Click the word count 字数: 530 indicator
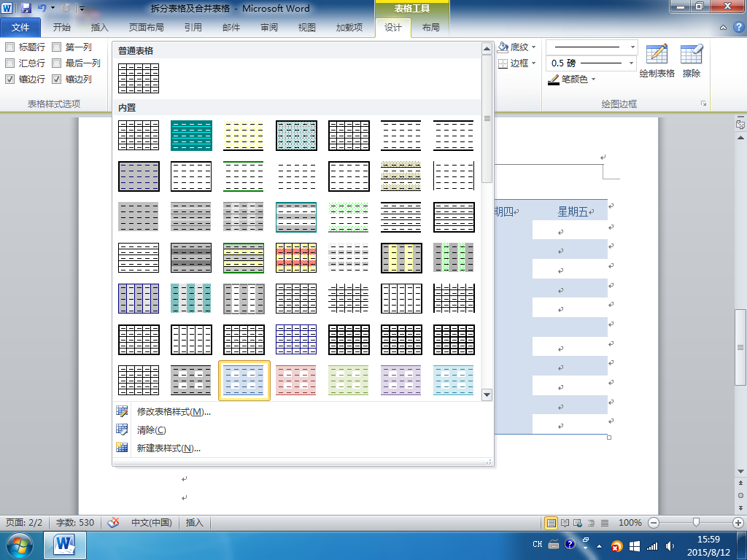747x560 pixels. [x=75, y=523]
